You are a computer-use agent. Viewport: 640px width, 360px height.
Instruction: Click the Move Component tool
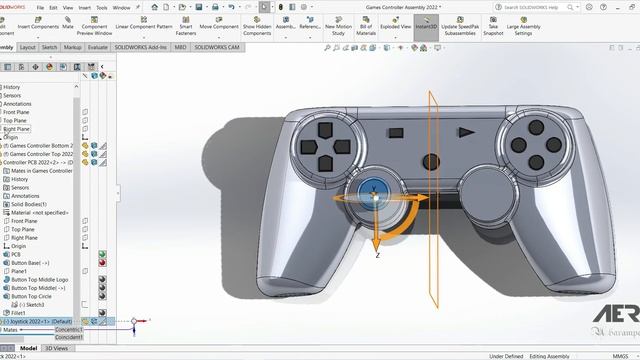click(x=219, y=23)
